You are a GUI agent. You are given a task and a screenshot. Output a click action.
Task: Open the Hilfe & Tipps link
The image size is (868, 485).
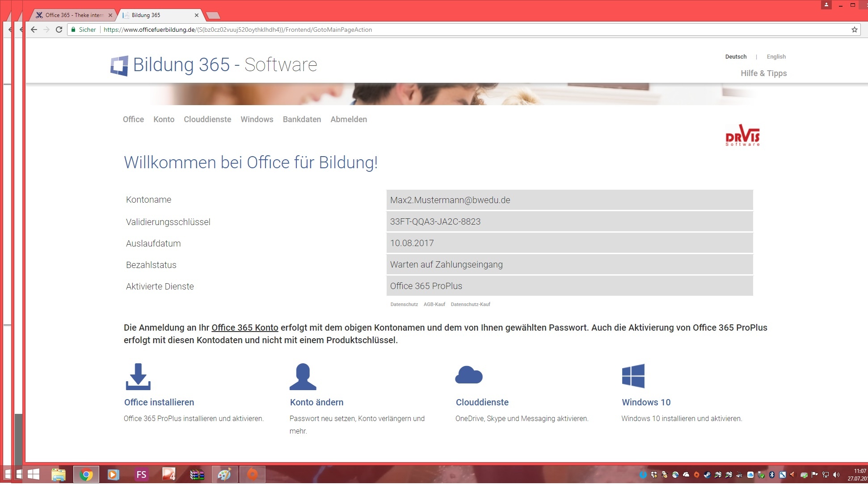click(763, 73)
